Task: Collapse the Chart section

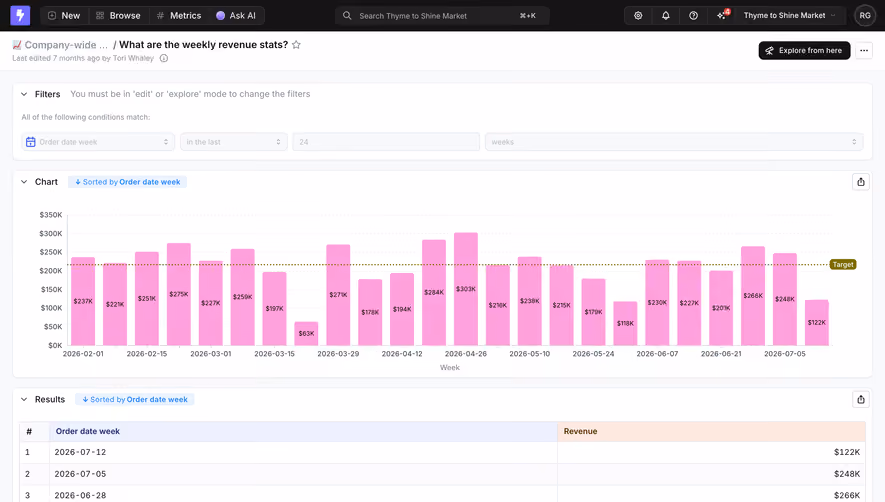Action: [24, 182]
